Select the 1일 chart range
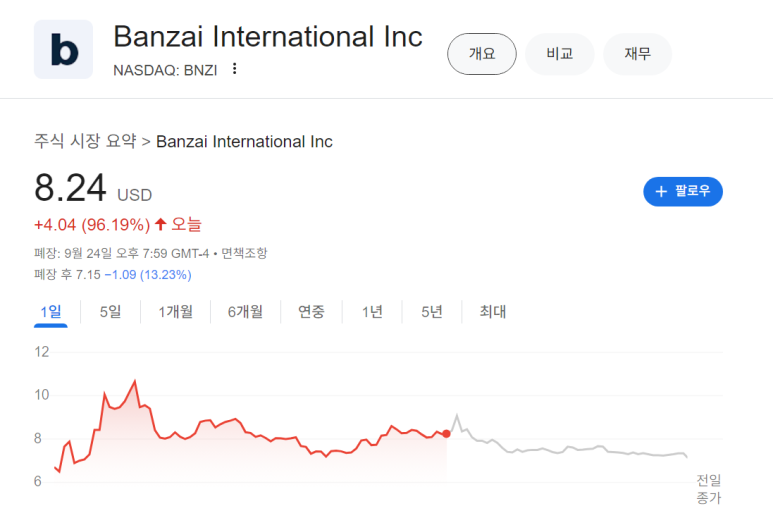This screenshot has width=773, height=506. tap(51, 312)
